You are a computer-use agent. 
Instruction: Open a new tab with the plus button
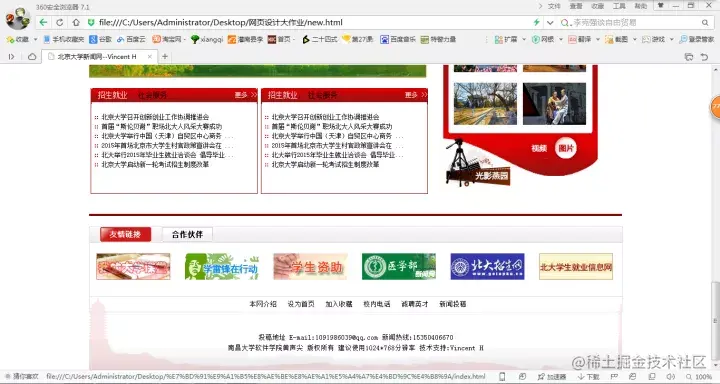point(165,56)
